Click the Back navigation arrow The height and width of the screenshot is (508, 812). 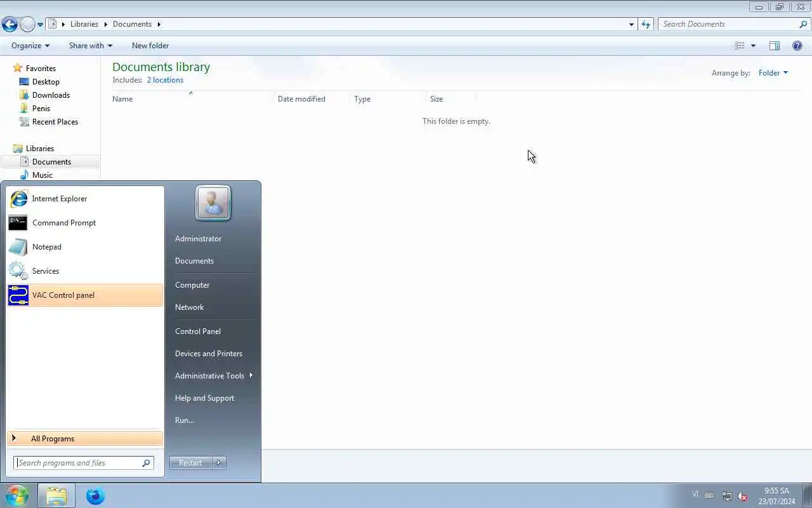(x=10, y=25)
